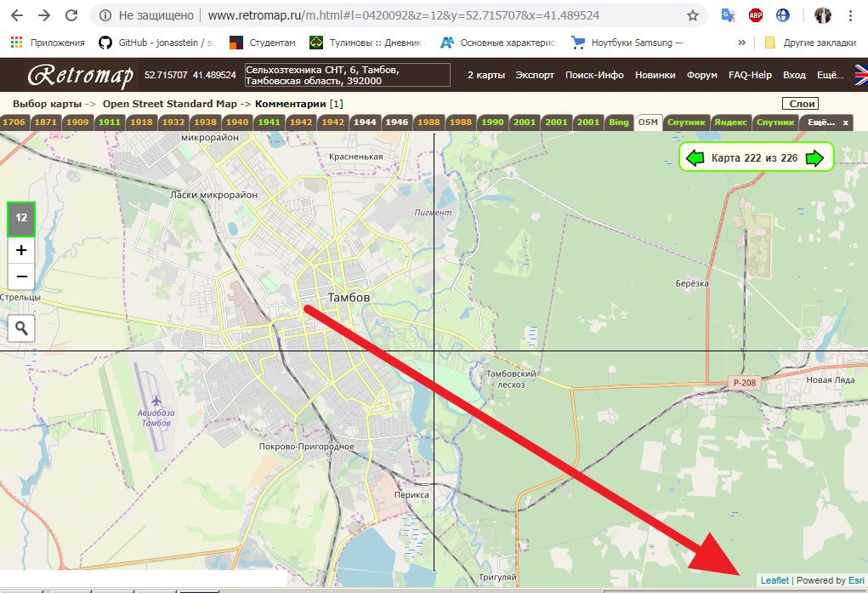Image resolution: width=868 pixels, height=593 pixels.
Task: Open the Студентам bookmark
Action: tap(263, 43)
